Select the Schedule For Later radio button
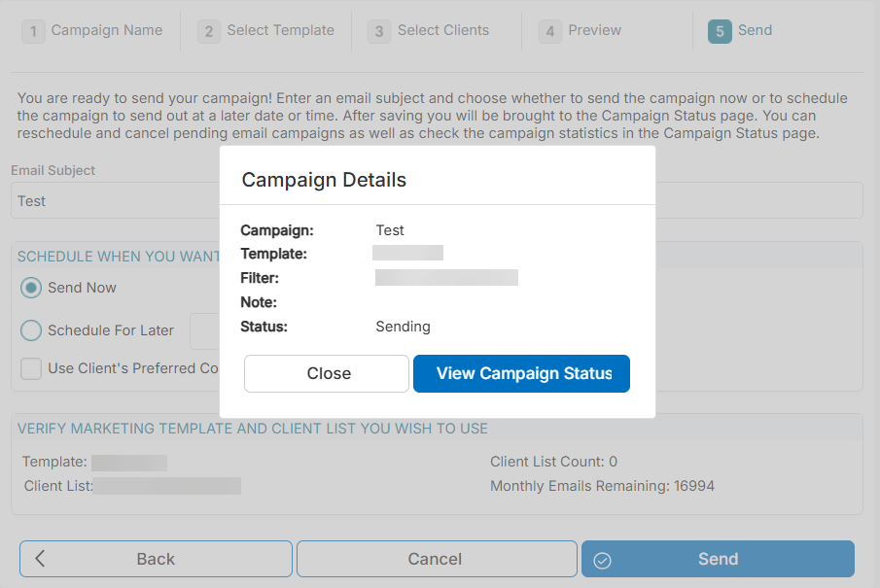This screenshot has height=588, width=880. [x=30, y=330]
